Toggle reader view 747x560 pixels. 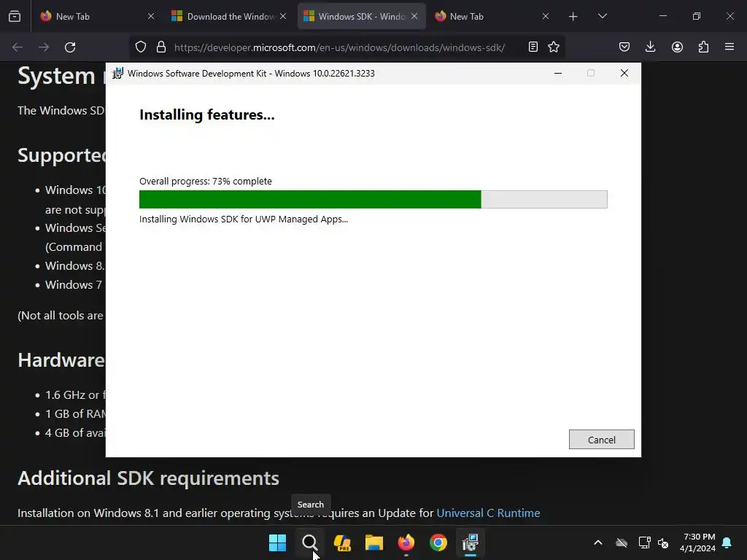533,47
